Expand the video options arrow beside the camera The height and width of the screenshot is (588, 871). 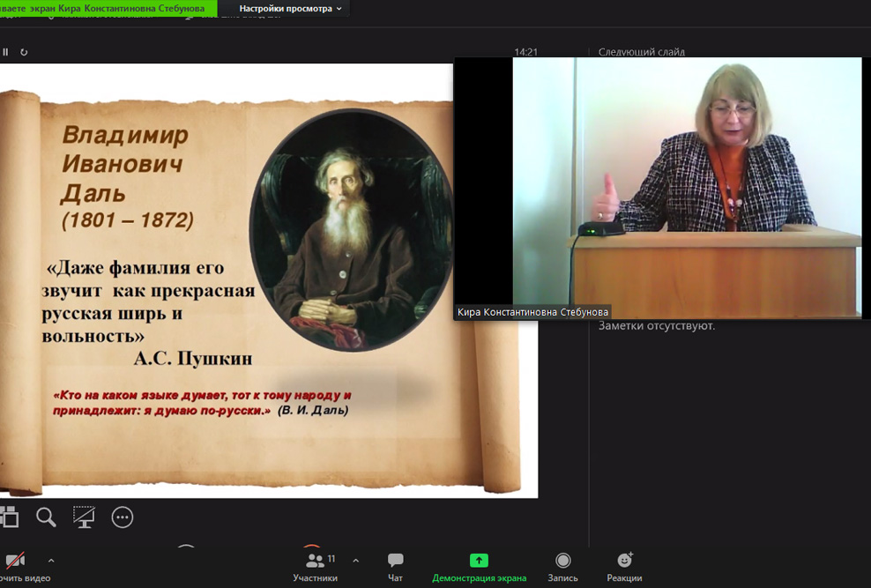pos(50,560)
